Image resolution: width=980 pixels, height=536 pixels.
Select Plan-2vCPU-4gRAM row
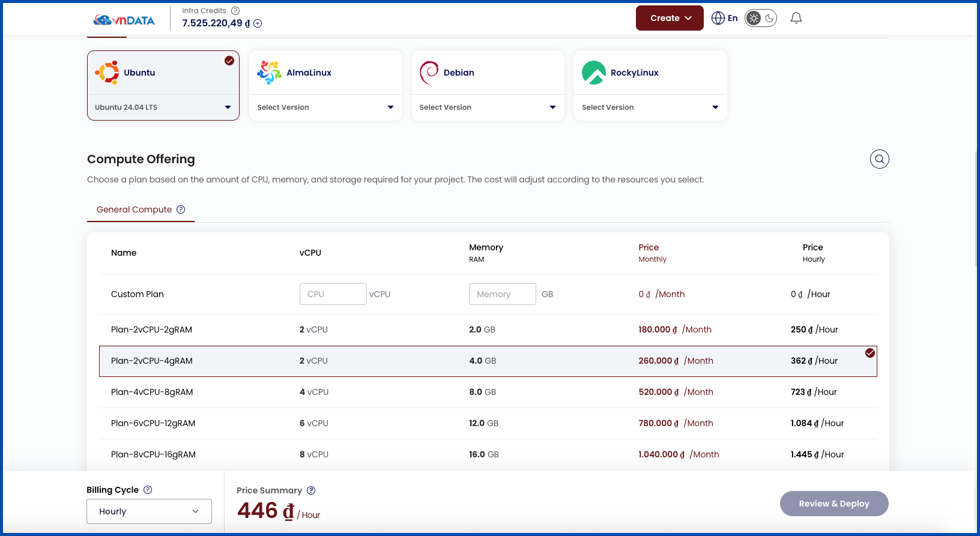[488, 361]
